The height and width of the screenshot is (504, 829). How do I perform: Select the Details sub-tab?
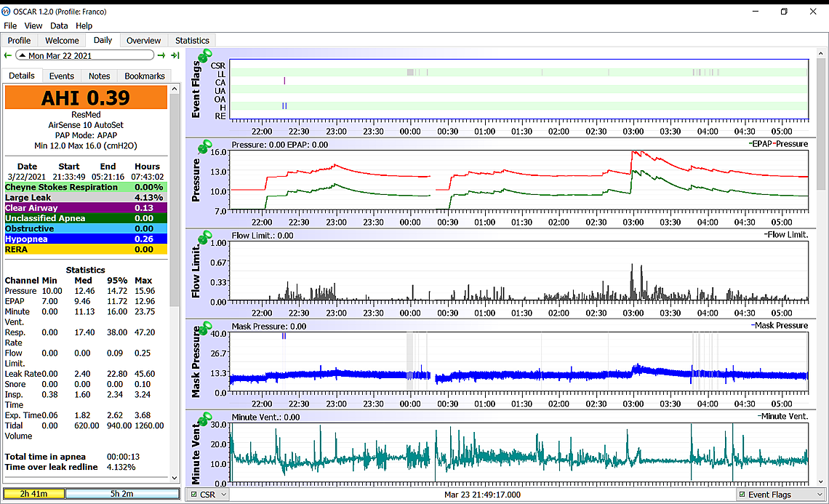22,76
